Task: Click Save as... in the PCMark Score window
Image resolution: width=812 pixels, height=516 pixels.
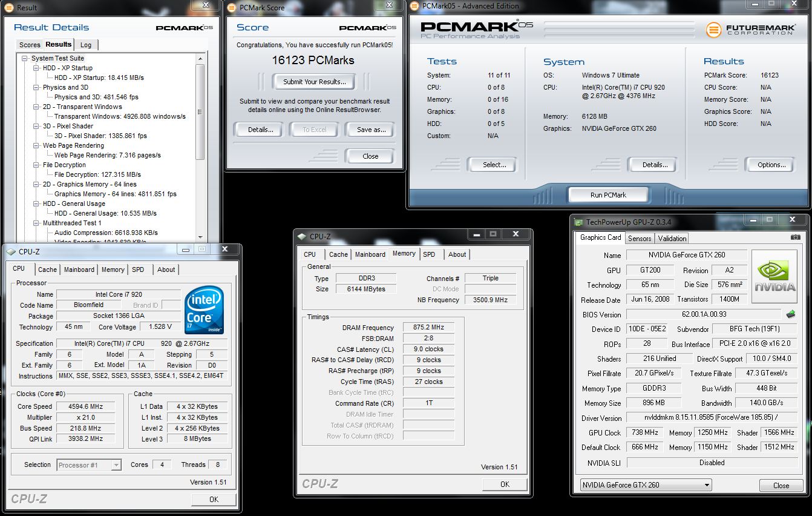Action: point(371,130)
